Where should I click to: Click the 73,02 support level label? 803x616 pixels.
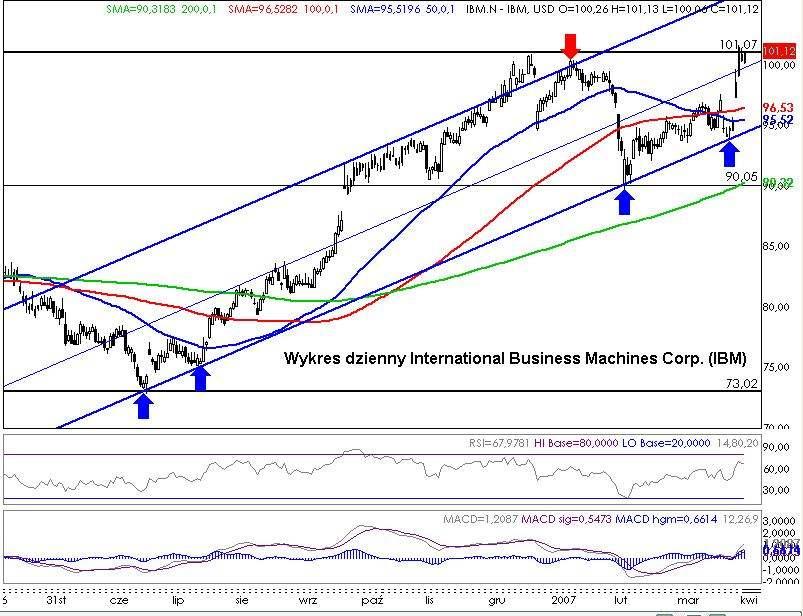742,384
